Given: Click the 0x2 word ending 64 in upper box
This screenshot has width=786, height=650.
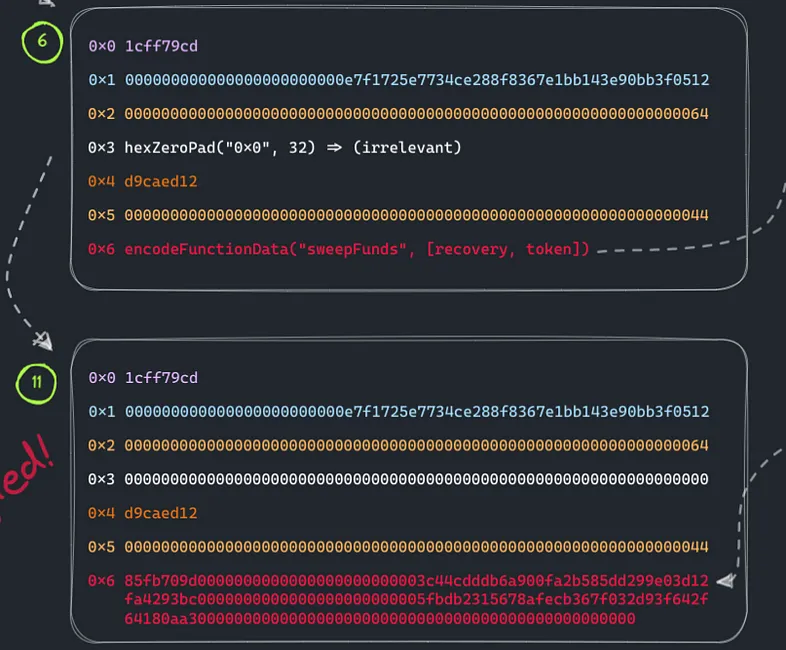Looking at the screenshot, I should (x=416, y=114).
